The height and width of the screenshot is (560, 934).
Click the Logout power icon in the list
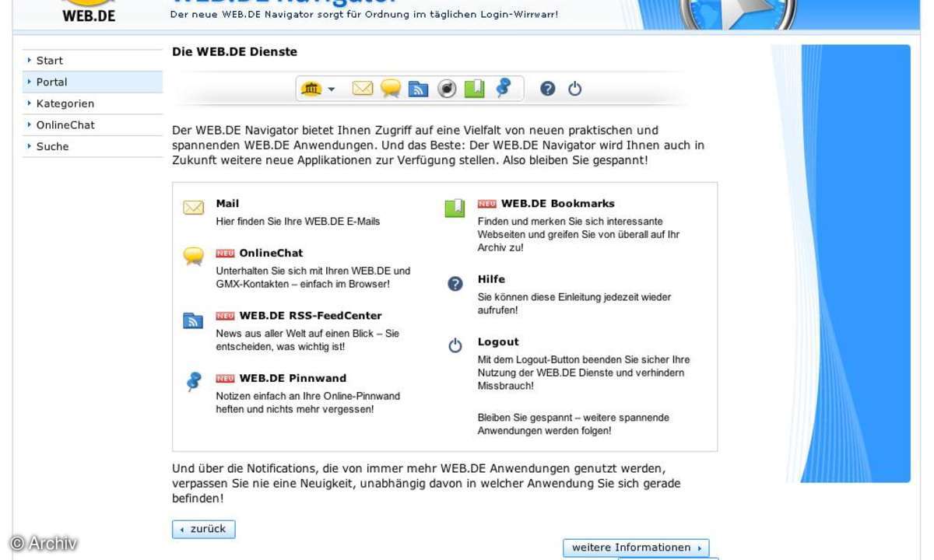pos(455,346)
